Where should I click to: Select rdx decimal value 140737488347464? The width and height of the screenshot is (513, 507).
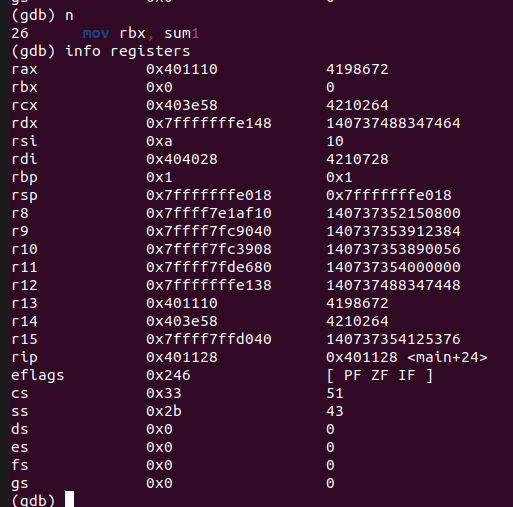(x=393, y=123)
